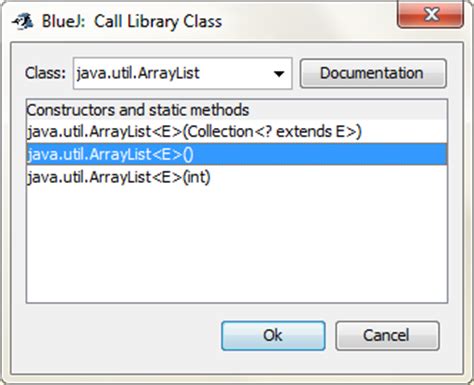474x385 pixels.
Task: Confirm selection with the Ok button
Action: click(x=273, y=335)
